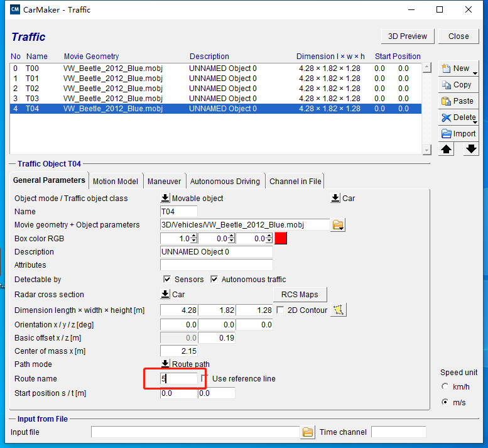Move selected object up with arrow
488x448 pixels.
[x=446, y=149]
